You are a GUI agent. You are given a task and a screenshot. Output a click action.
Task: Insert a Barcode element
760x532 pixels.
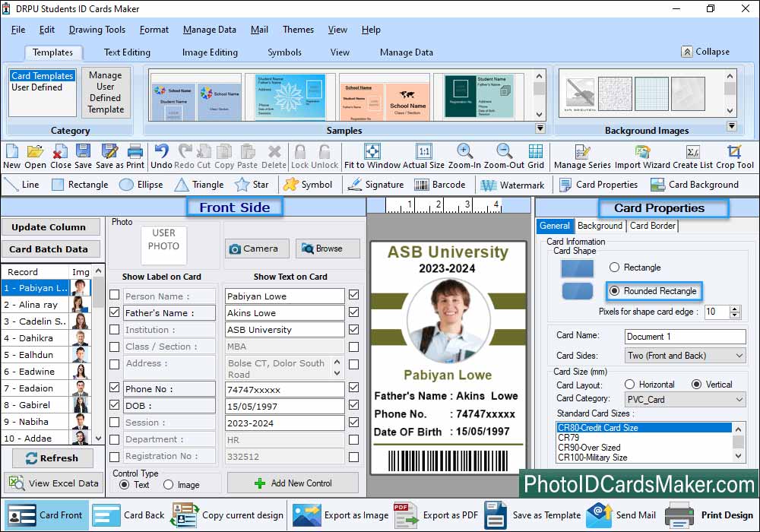tap(439, 185)
